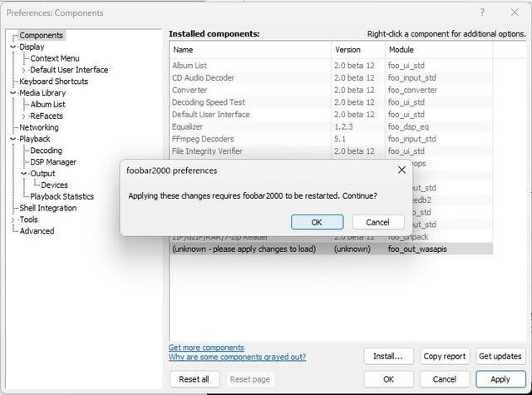
Task: Select Output tree item
Action: (42, 174)
